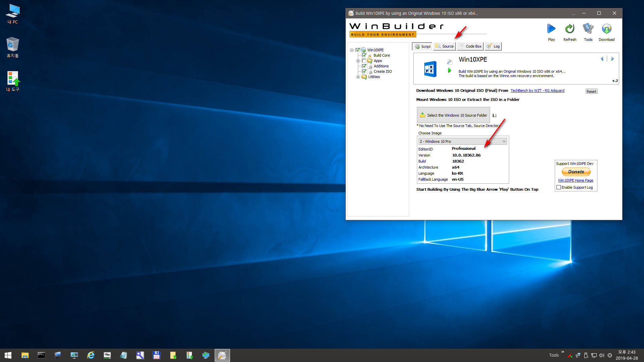Image resolution: width=644 pixels, height=362 pixels.
Task: Open the disk drive taskbar icon
Action: pos(107,355)
